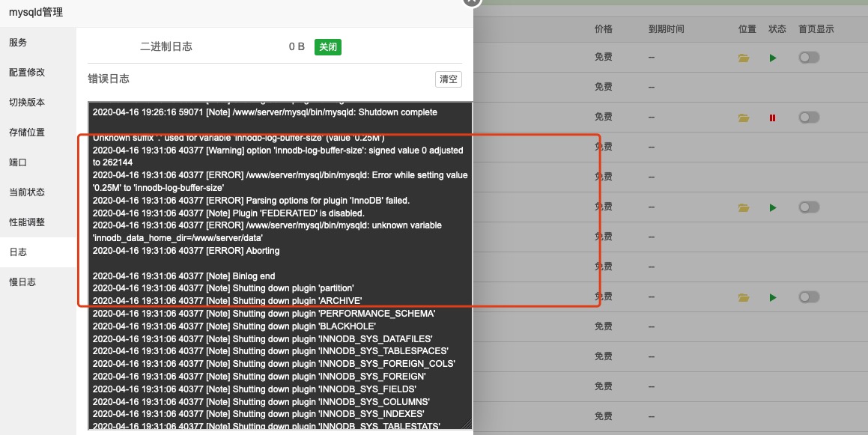Viewport: 868px width, 435px height.
Task: Click the 位置 column header
Action: [747, 28]
